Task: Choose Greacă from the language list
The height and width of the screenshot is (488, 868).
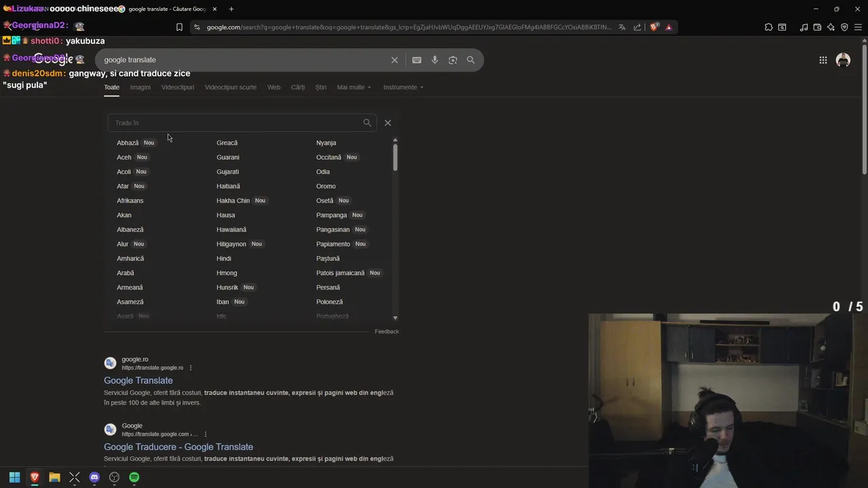Action: point(227,143)
